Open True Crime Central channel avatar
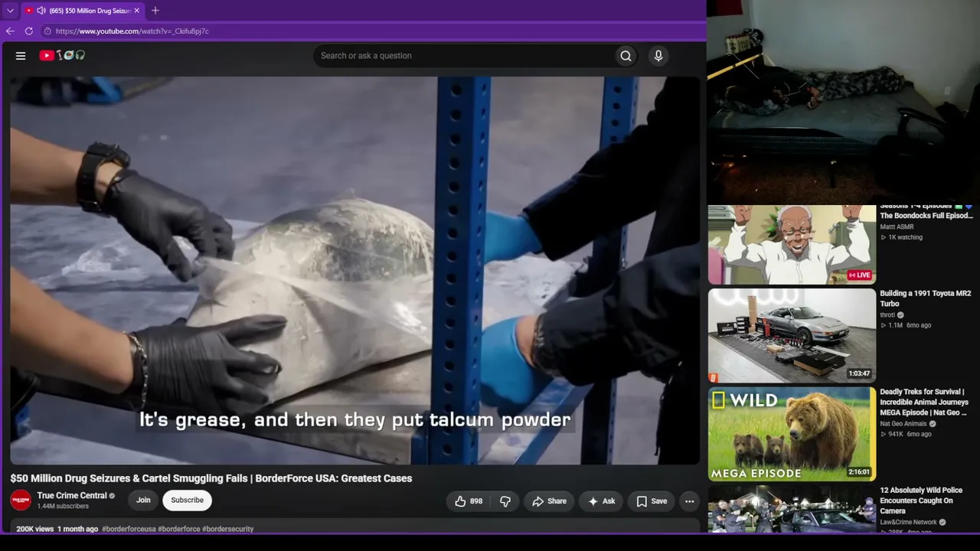This screenshot has width=980, height=551. pyautogui.click(x=21, y=500)
